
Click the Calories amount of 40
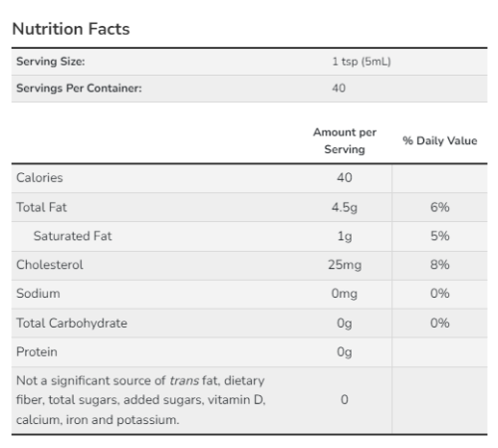345,178
